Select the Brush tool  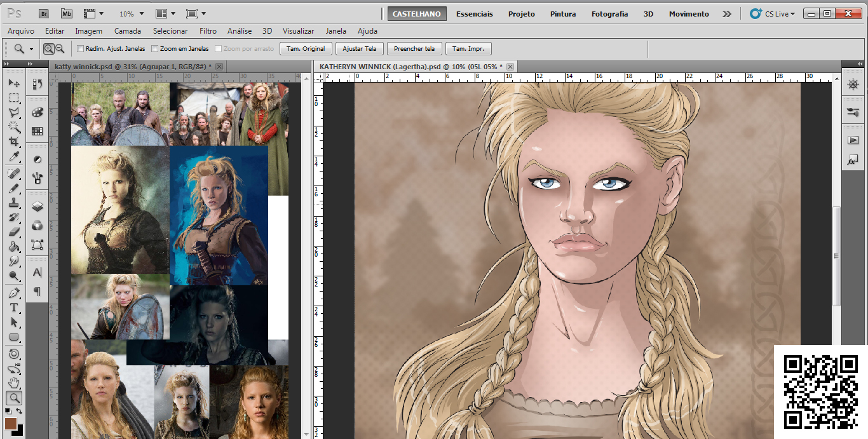tap(13, 188)
